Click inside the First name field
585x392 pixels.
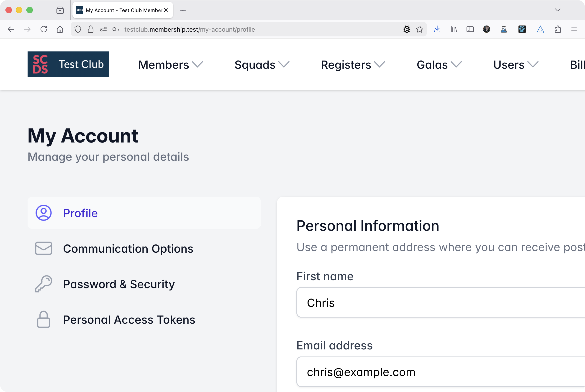(425, 303)
